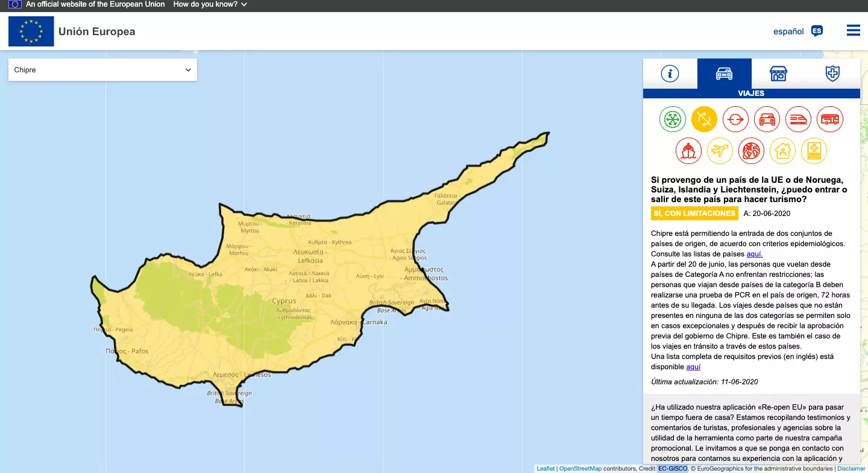Change language via español selector
Viewport: 868px width, 473px height.
(x=788, y=31)
